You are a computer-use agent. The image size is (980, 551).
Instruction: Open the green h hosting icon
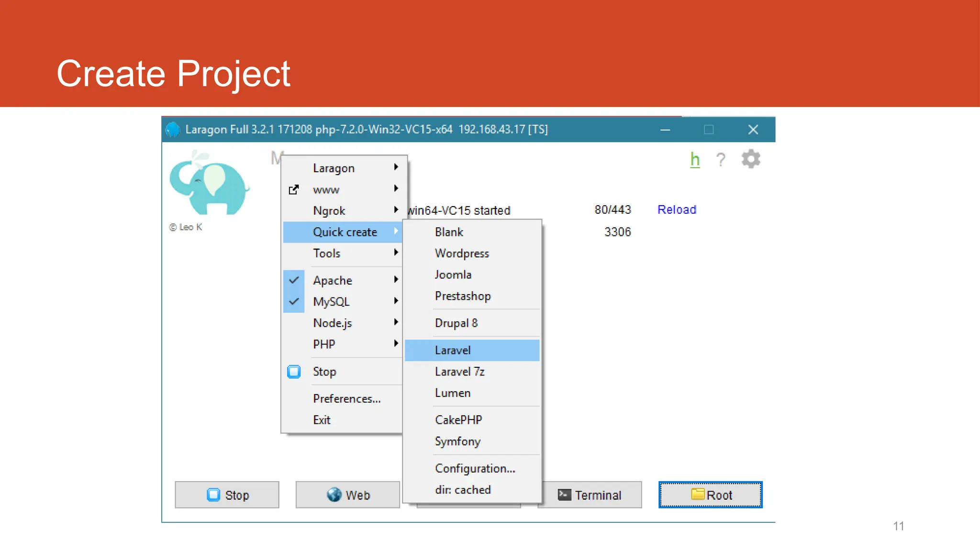coord(695,159)
